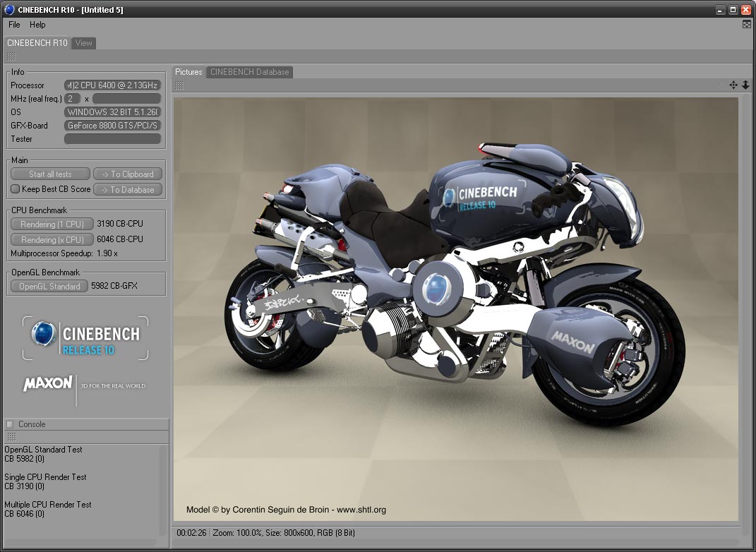Open the Help menu

(37, 25)
